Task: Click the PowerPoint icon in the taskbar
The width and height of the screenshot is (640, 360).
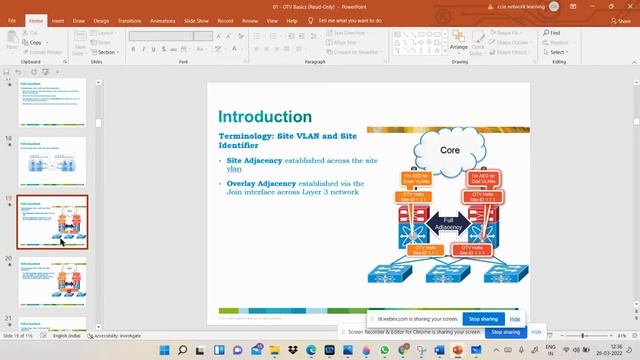Action: point(458,350)
